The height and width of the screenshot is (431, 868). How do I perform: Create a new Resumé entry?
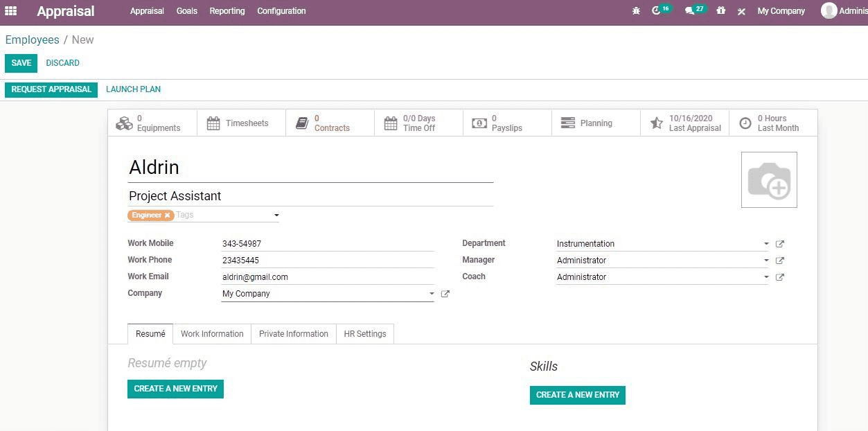(x=175, y=389)
